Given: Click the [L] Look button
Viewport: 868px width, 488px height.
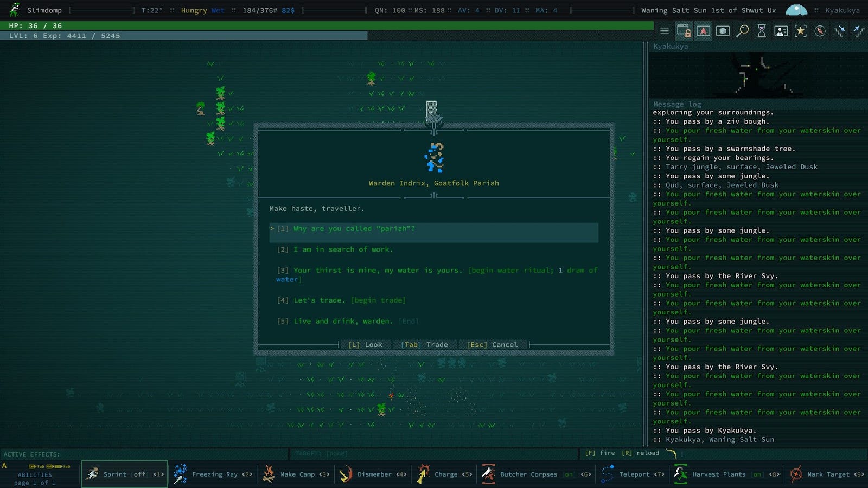Looking at the screenshot, I should coord(365,345).
